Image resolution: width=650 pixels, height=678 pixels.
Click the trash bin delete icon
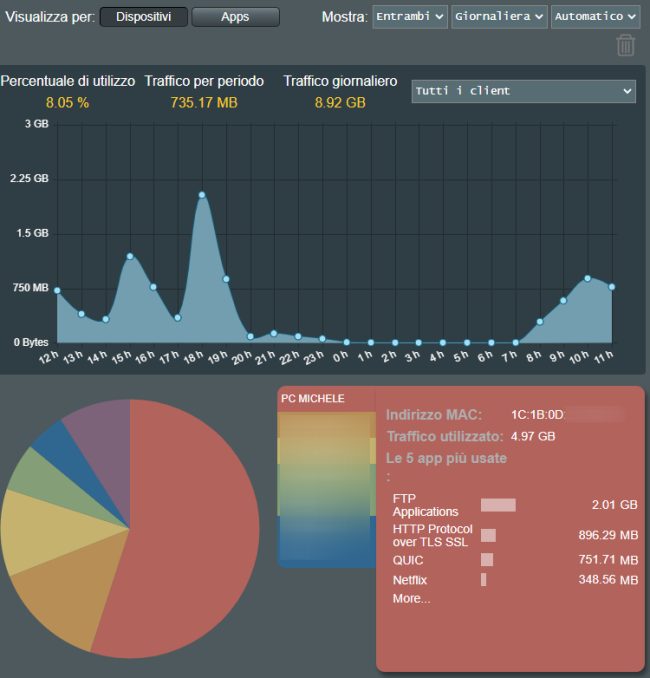click(x=625, y=45)
